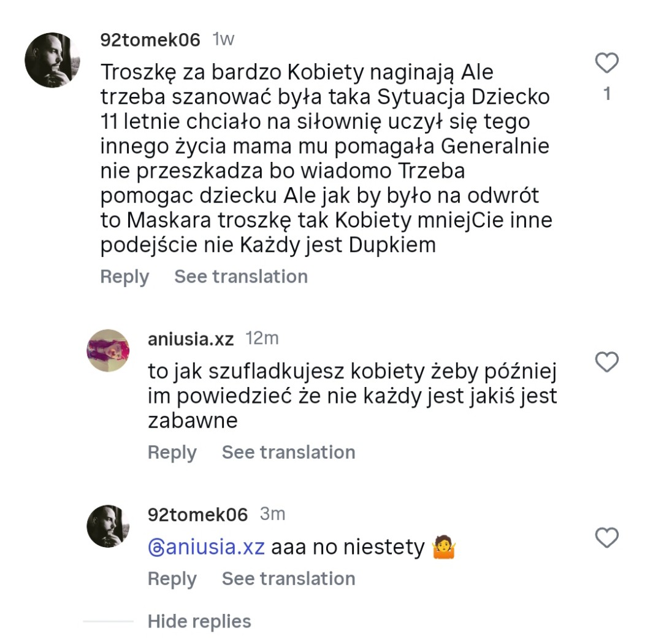
Task: Open aniusia.xz's profile picture
Action: coord(108,351)
